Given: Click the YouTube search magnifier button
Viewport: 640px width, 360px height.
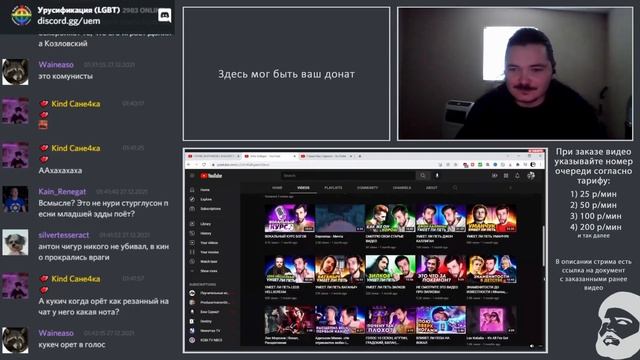Looking at the screenshot, I should coord(423,176).
